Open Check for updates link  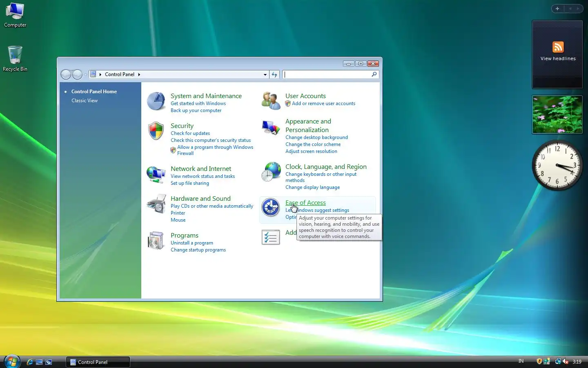click(x=190, y=133)
